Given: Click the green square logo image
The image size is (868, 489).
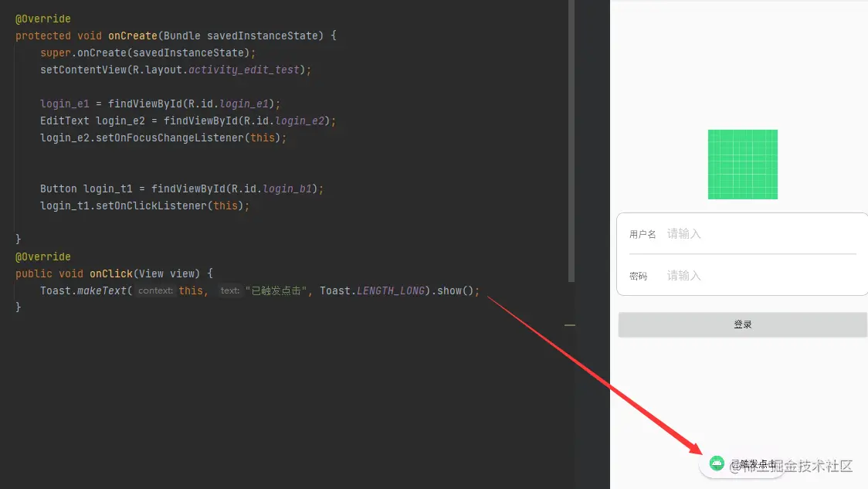Looking at the screenshot, I should (742, 165).
